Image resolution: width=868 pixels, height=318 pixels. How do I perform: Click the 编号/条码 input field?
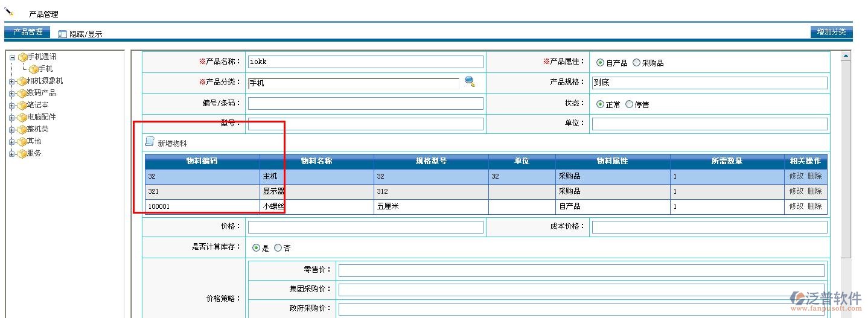coord(366,103)
